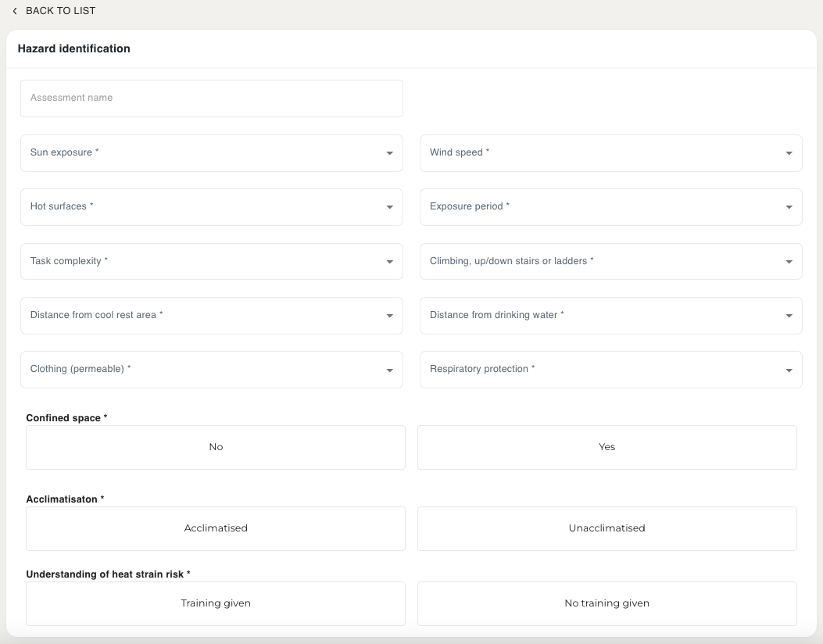This screenshot has height=644, width=823.
Task: Select Yes for Confined space
Action: 607,447
